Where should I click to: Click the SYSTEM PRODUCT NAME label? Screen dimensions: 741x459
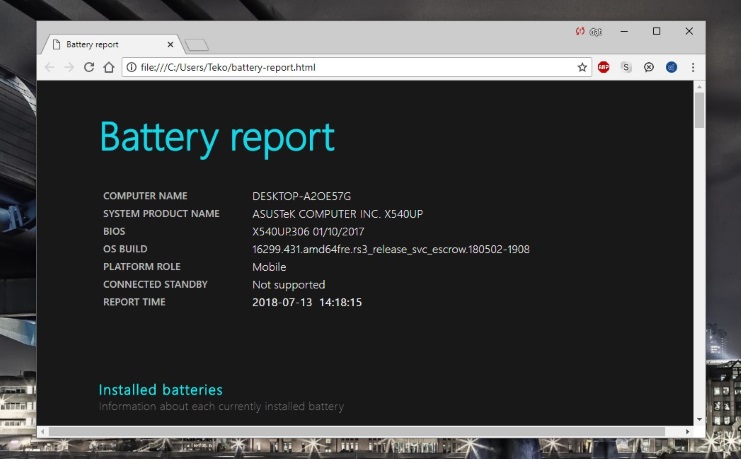tap(161, 214)
